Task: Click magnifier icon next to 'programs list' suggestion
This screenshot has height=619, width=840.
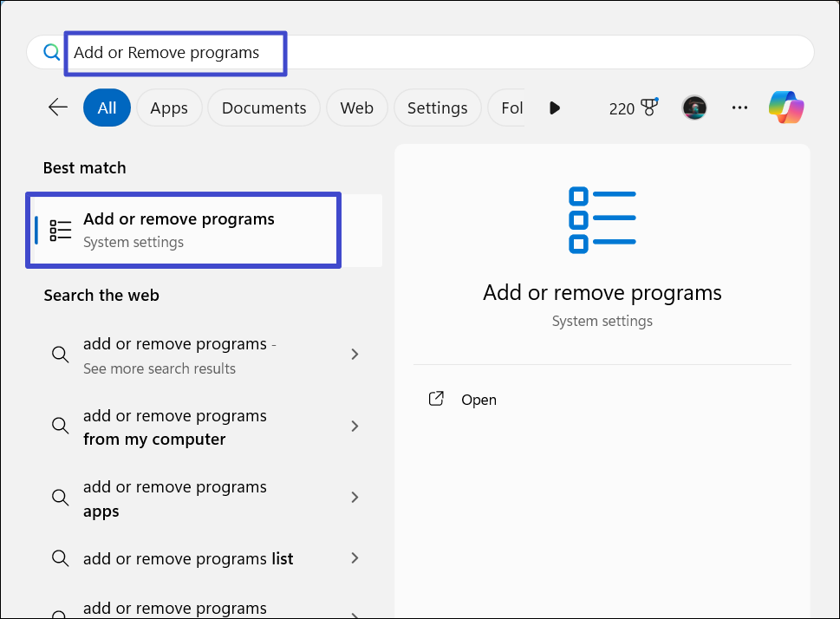Action: click(x=60, y=558)
